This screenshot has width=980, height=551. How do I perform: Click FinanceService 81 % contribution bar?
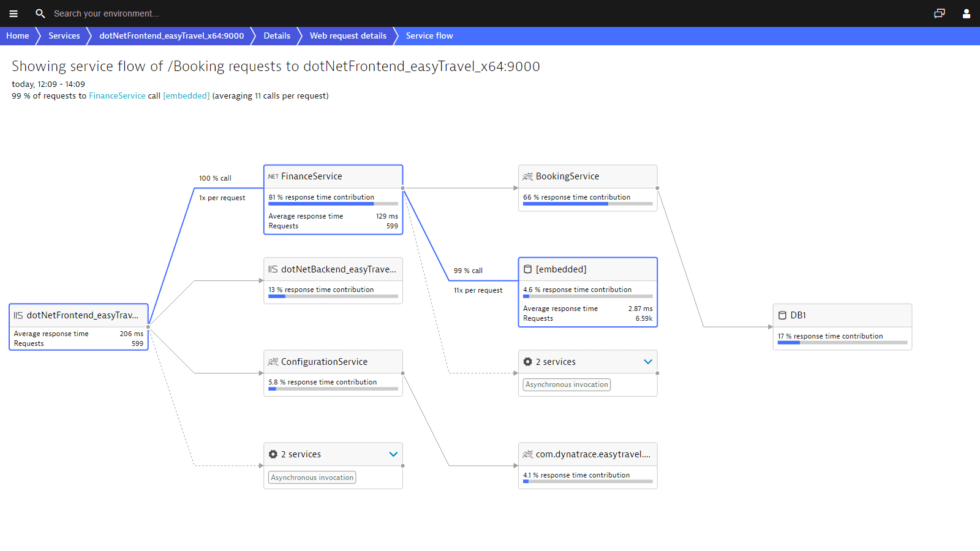(333, 204)
